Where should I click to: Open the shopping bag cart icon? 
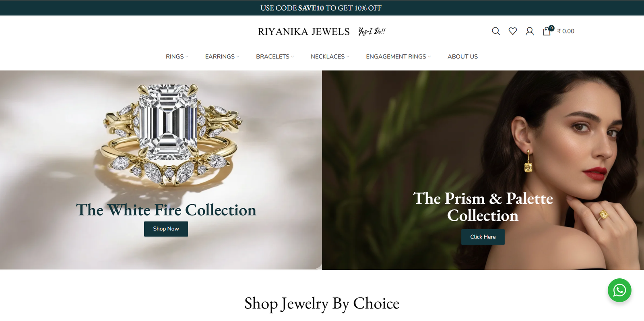(x=546, y=31)
